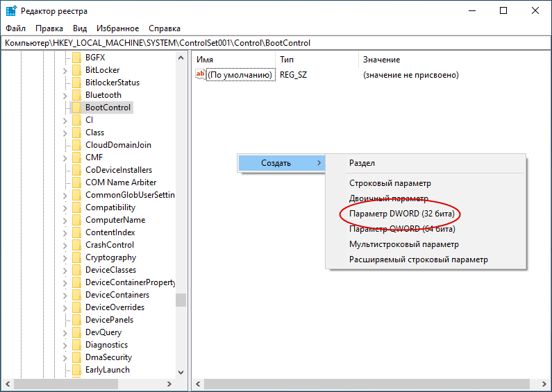Expand the BitLocker key
This screenshot has height=392, width=552.
[65, 70]
